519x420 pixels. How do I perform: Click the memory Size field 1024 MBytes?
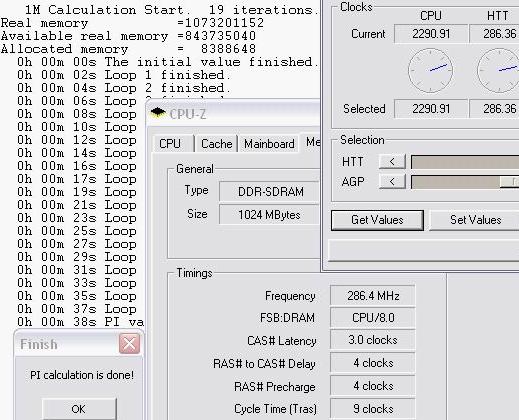click(269, 215)
